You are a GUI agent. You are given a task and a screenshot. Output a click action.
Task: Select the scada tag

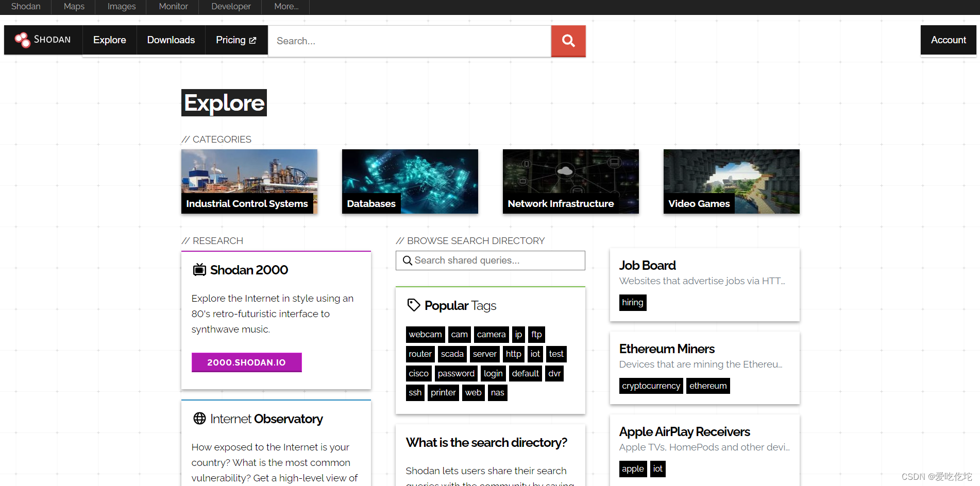click(452, 354)
